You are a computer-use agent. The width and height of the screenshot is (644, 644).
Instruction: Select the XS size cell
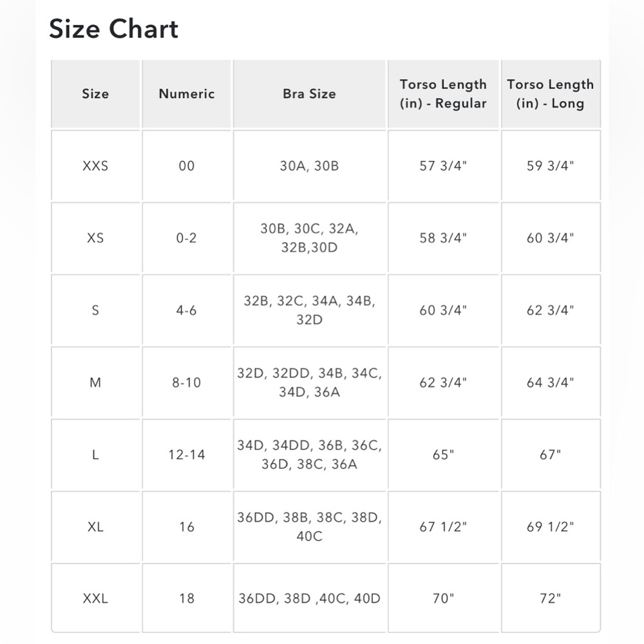95,238
